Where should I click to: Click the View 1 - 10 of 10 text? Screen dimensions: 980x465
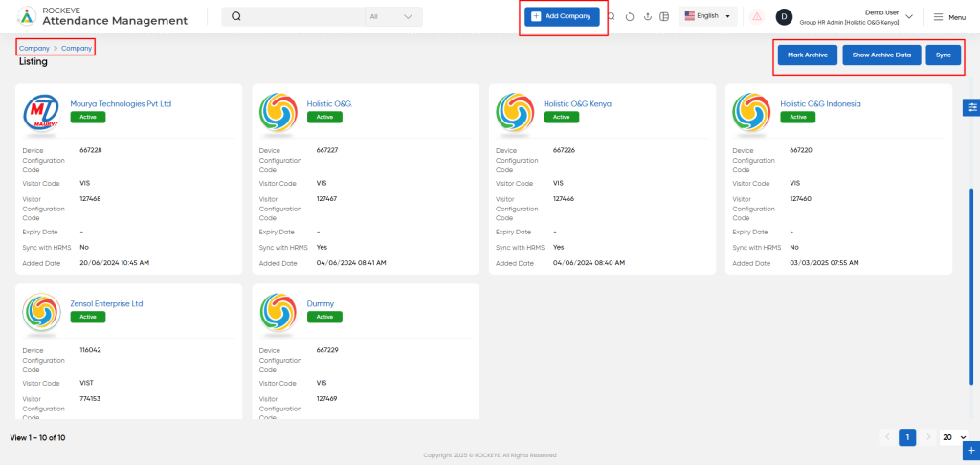point(37,437)
